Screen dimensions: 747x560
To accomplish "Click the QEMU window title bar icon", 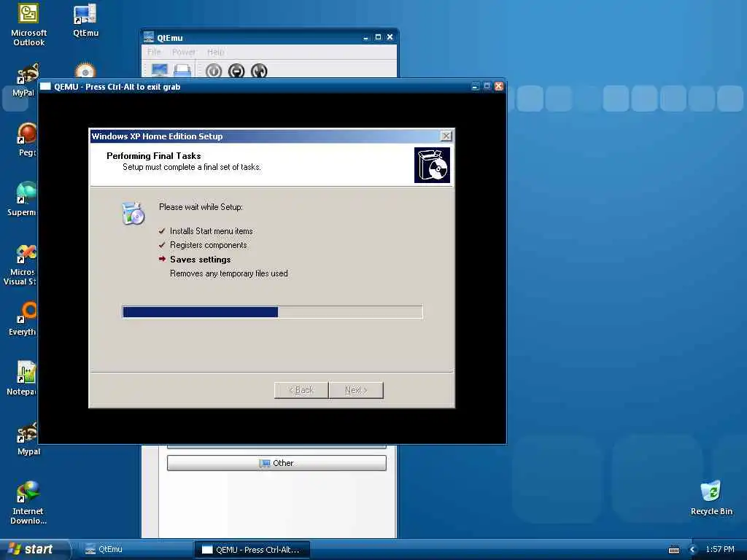I will click(x=46, y=86).
